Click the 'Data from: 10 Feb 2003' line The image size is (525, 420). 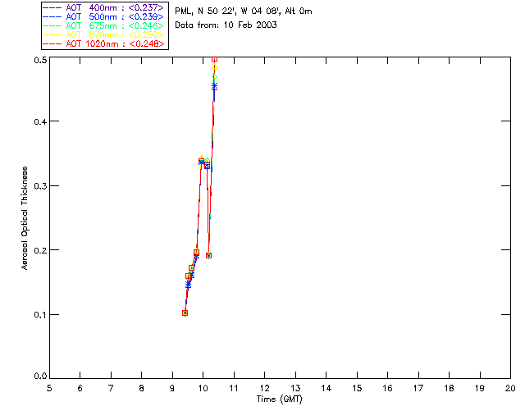(x=226, y=25)
